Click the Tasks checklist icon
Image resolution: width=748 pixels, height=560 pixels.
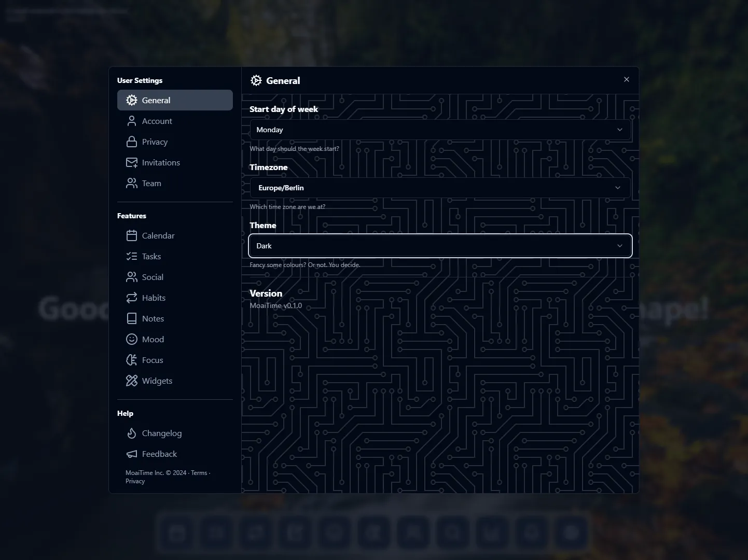tap(131, 256)
